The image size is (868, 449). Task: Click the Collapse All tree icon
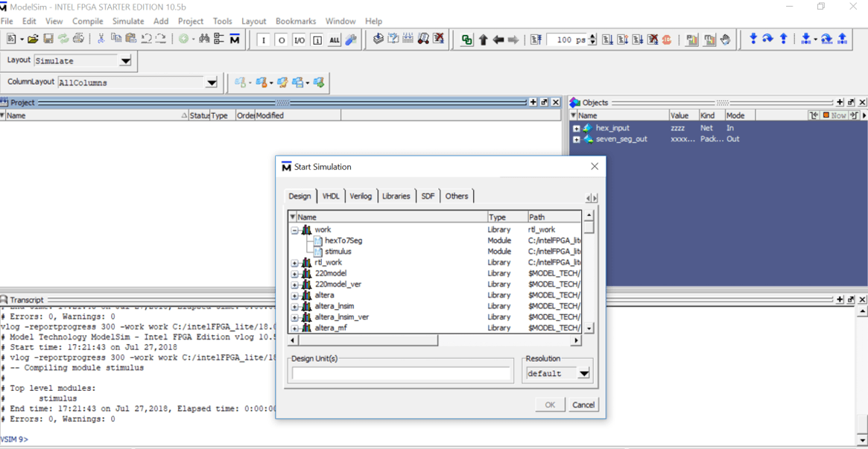(x=218, y=39)
